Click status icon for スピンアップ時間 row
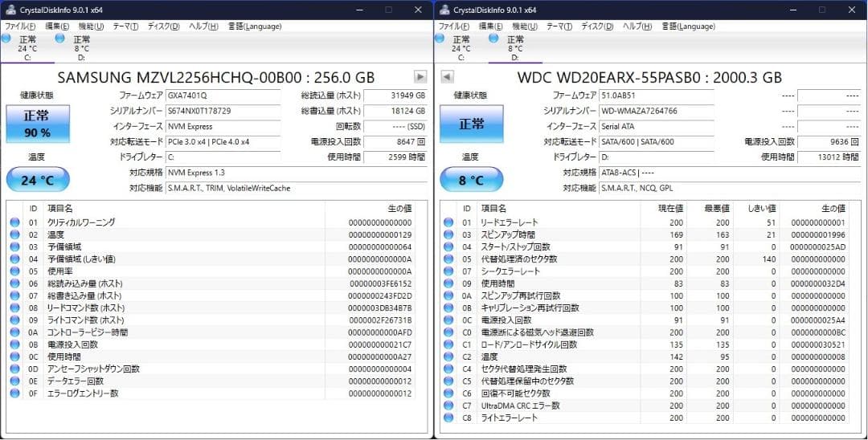 point(448,234)
